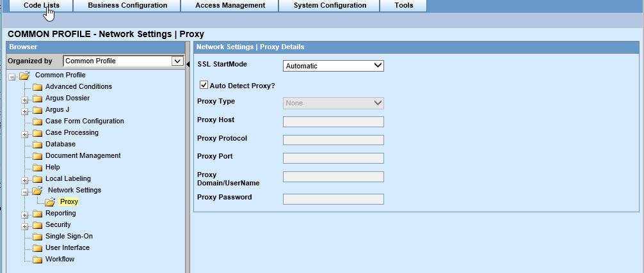Click the Common Profile open folder icon
The height and width of the screenshot is (273, 644).
tap(24, 75)
